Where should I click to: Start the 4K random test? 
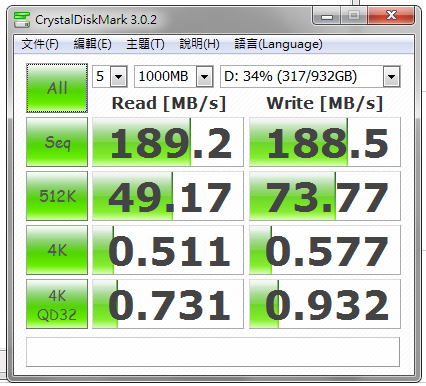click(57, 250)
